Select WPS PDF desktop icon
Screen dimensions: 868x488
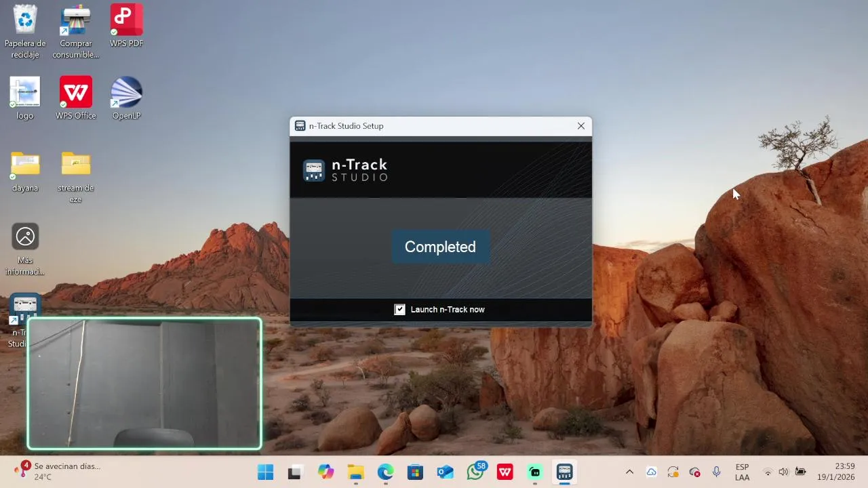(127, 26)
